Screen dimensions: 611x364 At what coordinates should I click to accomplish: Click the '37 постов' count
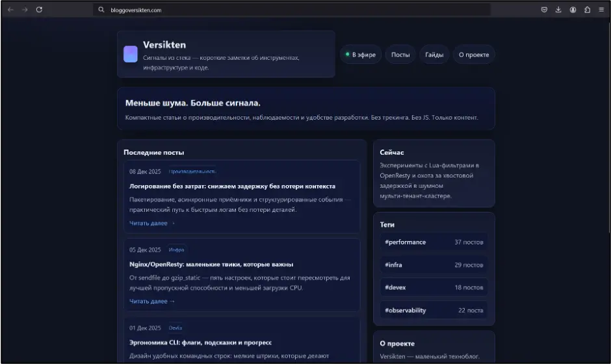click(x=469, y=242)
